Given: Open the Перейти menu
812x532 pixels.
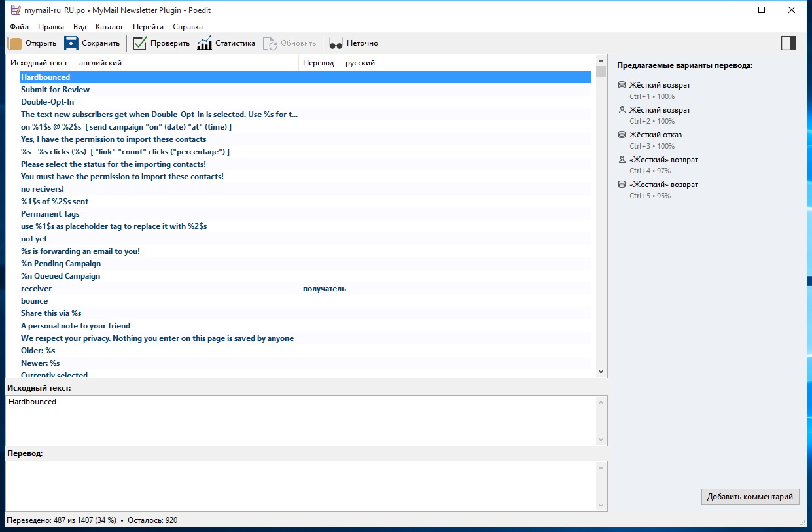Looking at the screenshot, I should click(x=148, y=27).
